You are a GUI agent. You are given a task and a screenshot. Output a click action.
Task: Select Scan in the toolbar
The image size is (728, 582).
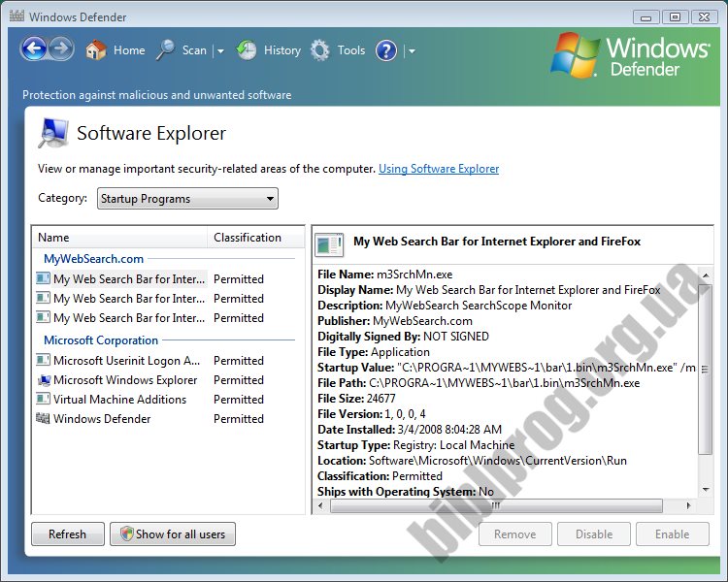click(x=194, y=50)
